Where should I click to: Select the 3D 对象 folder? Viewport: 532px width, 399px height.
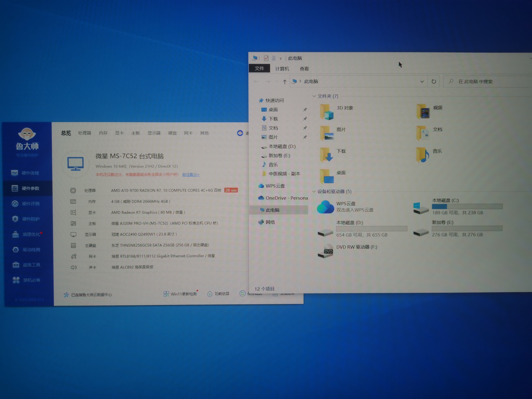pos(337,112)
